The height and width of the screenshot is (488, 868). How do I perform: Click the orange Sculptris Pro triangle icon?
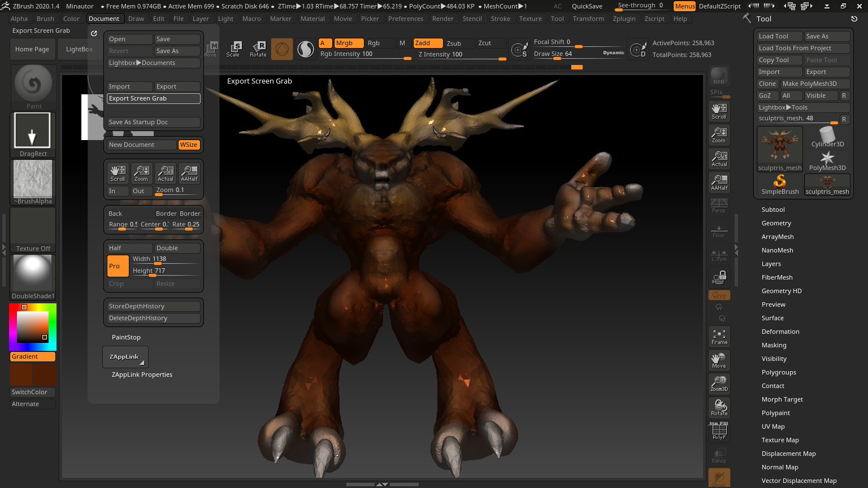(x=282, y=49)
